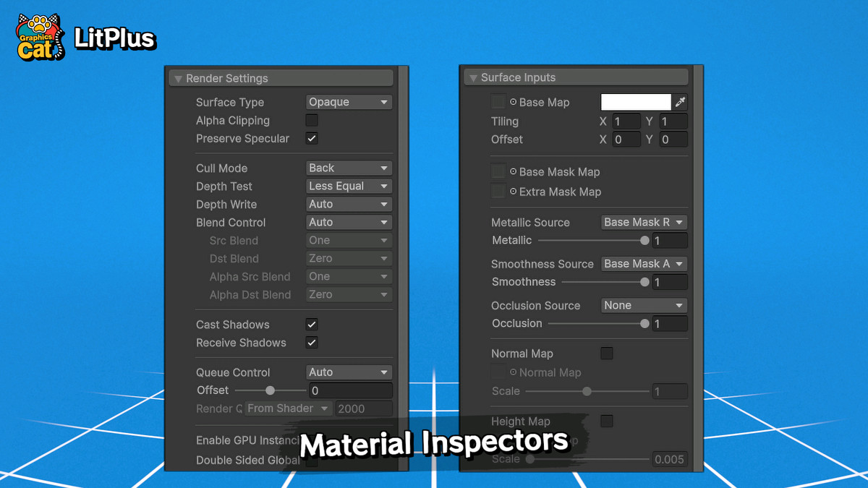Open the Surface Type dropdown
The image size is (868, 488).
[x=349, y=102]
